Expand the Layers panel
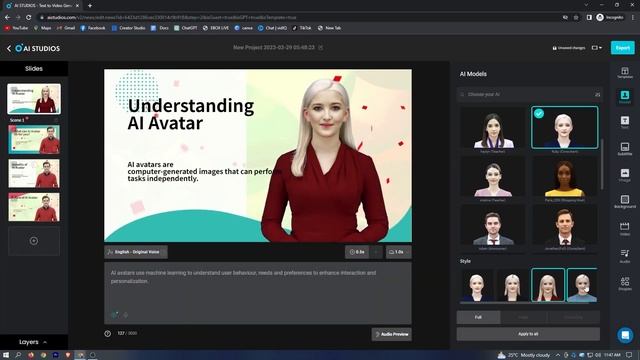This screenshot has height=360, width=640. pyautogui.click(x=33, y=342)
